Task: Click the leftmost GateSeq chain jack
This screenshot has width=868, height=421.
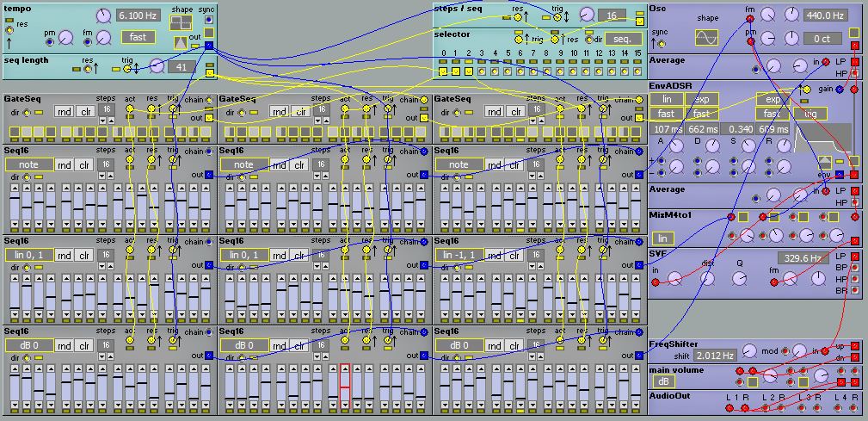Action: pyautogui.click(x=209, y=100)
